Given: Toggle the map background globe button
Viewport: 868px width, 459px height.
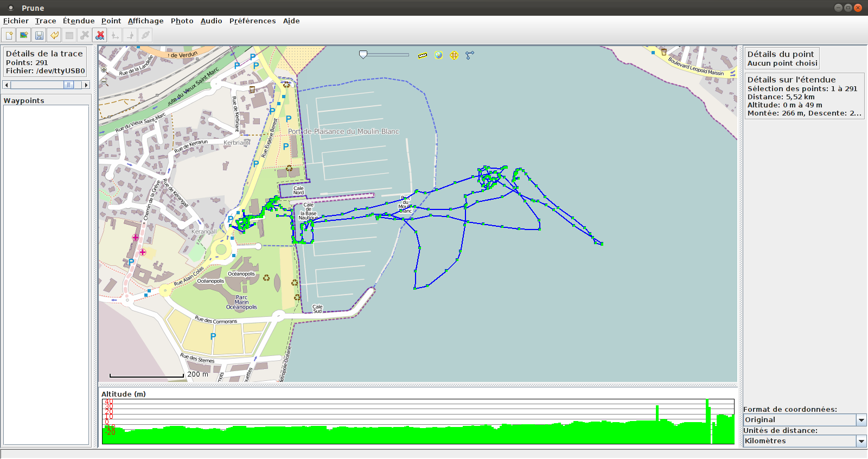Looking at the screenshot, I should tap(438, 55).
